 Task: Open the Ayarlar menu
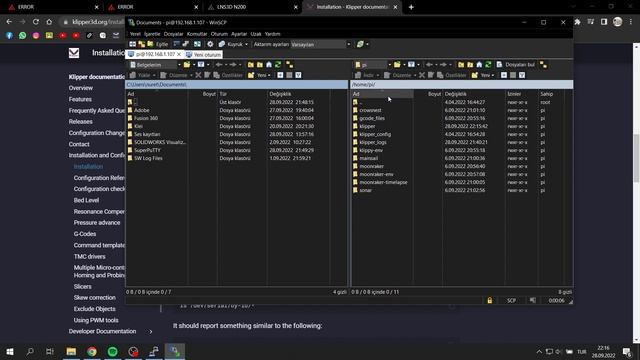pyautogui.click(x=239, y=34)
